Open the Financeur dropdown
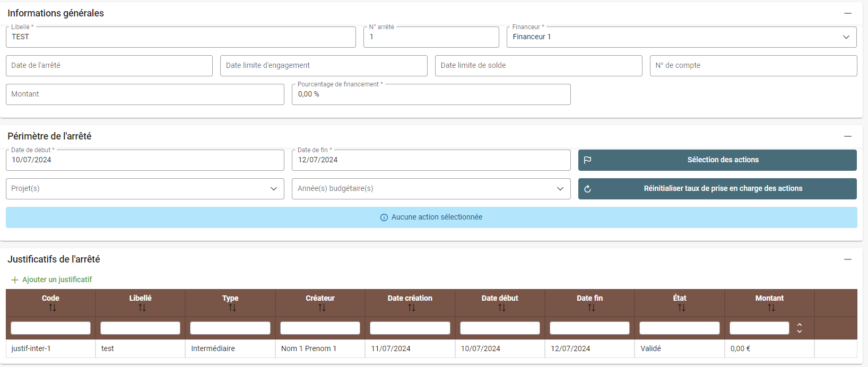The height and width of the screenshot is (367, 868). pyautogui.click(x=846, y=37)
